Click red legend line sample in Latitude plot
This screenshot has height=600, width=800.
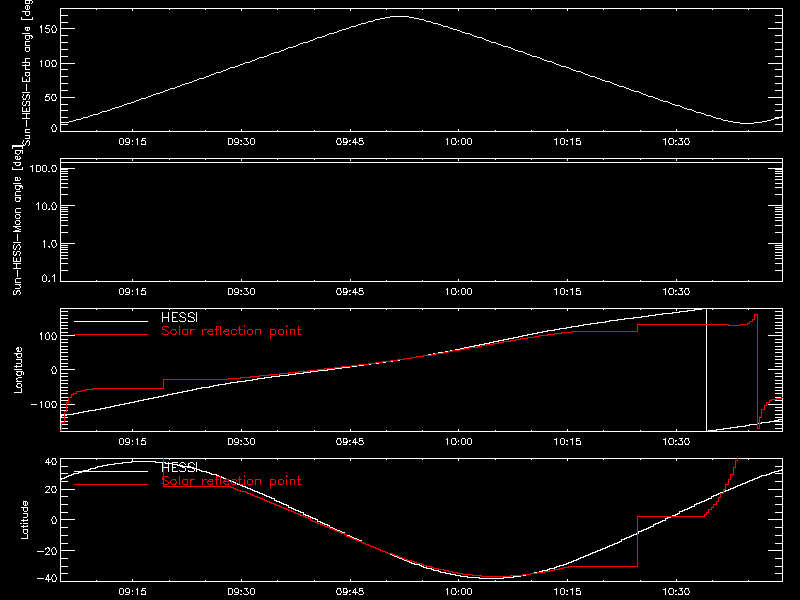click(111, 484)
